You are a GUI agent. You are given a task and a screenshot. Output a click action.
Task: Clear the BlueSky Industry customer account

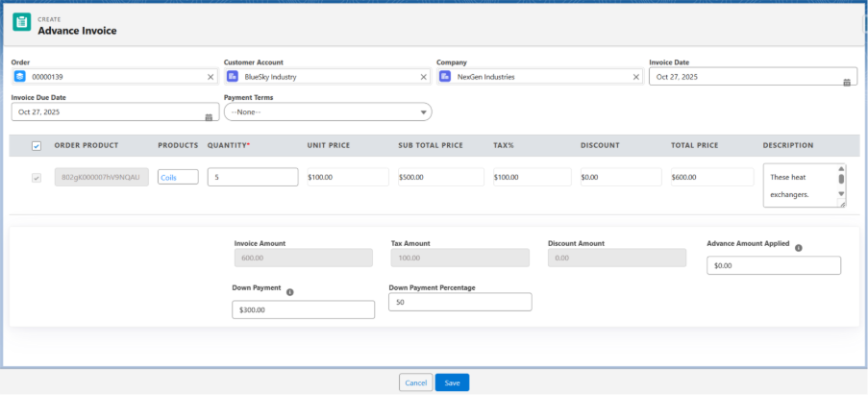[423, 77]
